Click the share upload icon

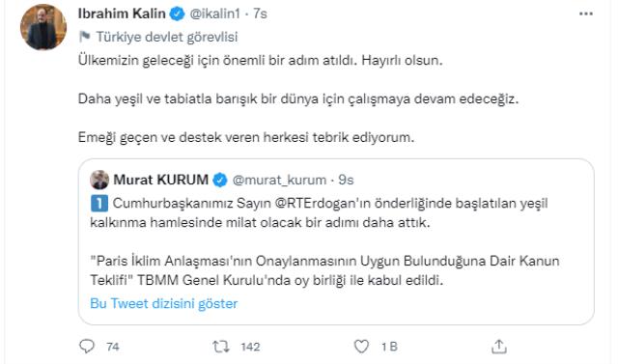tap(499, 347)
